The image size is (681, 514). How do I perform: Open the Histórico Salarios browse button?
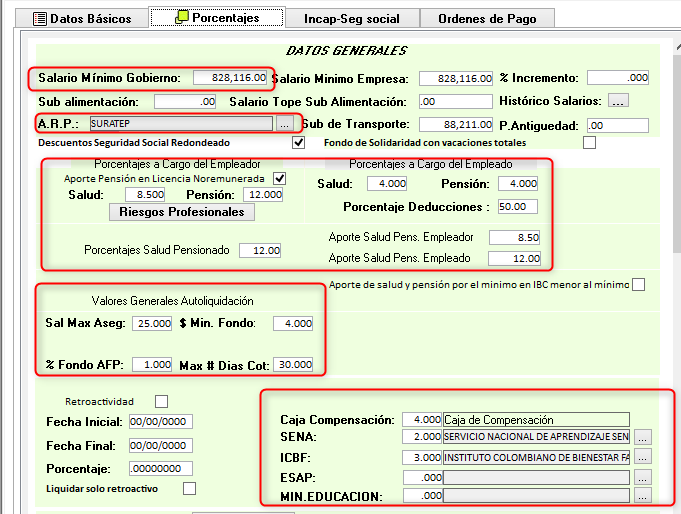(x=617, y=101)
